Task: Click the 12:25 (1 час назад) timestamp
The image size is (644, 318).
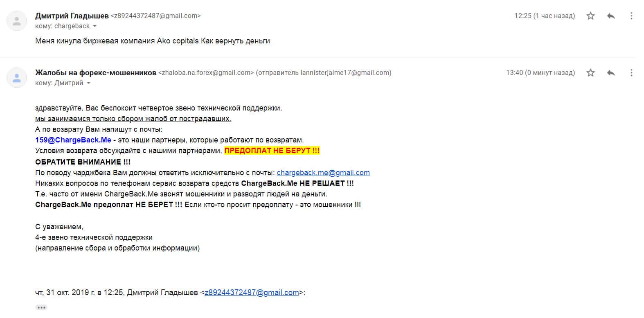Action: point(544,16)
